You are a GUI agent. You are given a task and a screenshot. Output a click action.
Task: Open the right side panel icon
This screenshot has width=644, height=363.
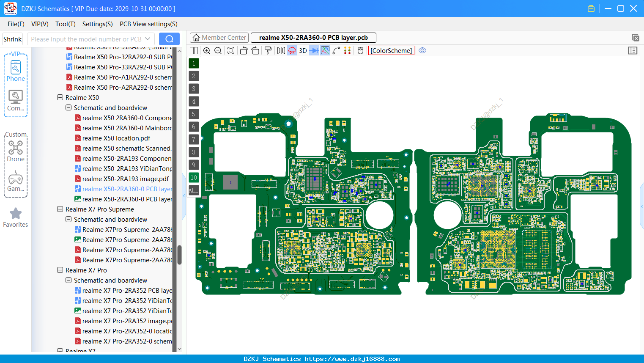[x=633, y=51]
